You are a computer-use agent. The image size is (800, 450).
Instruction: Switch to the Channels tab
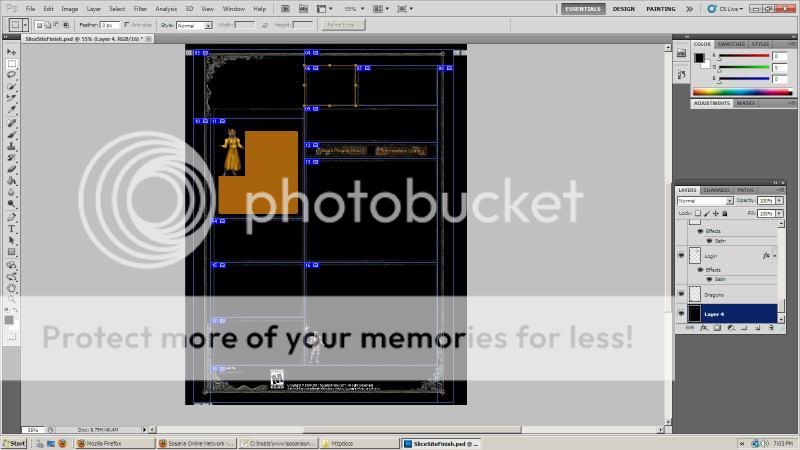pos(716,190)
